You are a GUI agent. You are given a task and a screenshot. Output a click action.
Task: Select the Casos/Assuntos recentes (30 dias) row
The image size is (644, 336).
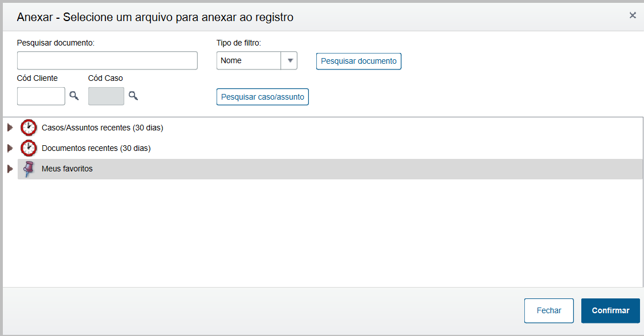click(103, 128)
